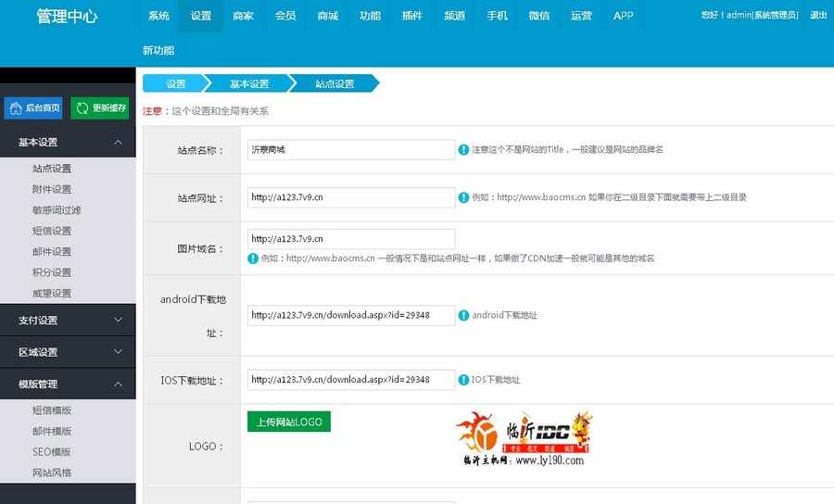Click the 基本设置 breadcrumb step
This screenshot has height=504, width=834.
point(249,83)
